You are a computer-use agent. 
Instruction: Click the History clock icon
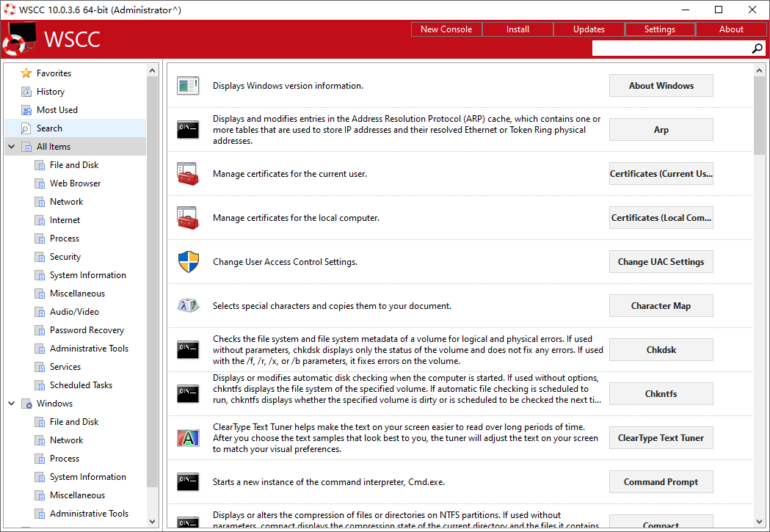pyautogui.click(x=26, y=92)
